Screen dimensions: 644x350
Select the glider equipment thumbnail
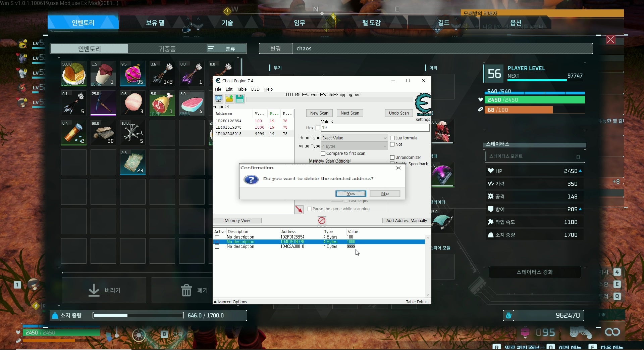point(442,221)
